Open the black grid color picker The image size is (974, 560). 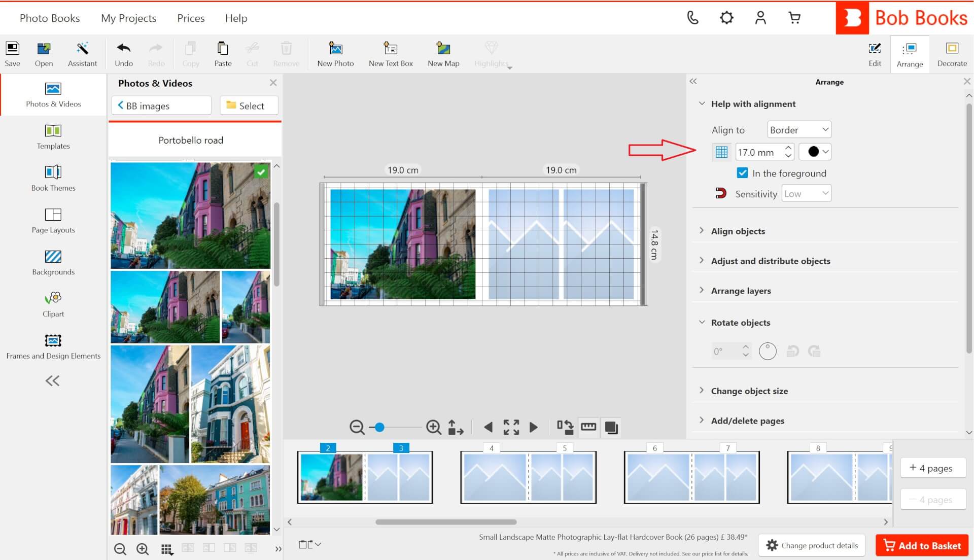coord(815,152)
